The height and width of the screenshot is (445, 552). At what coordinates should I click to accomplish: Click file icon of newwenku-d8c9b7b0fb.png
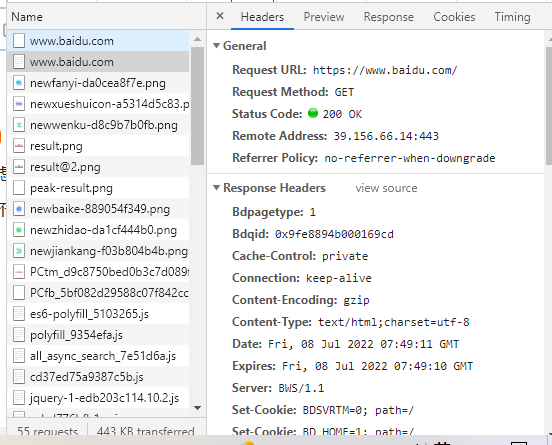19,125
